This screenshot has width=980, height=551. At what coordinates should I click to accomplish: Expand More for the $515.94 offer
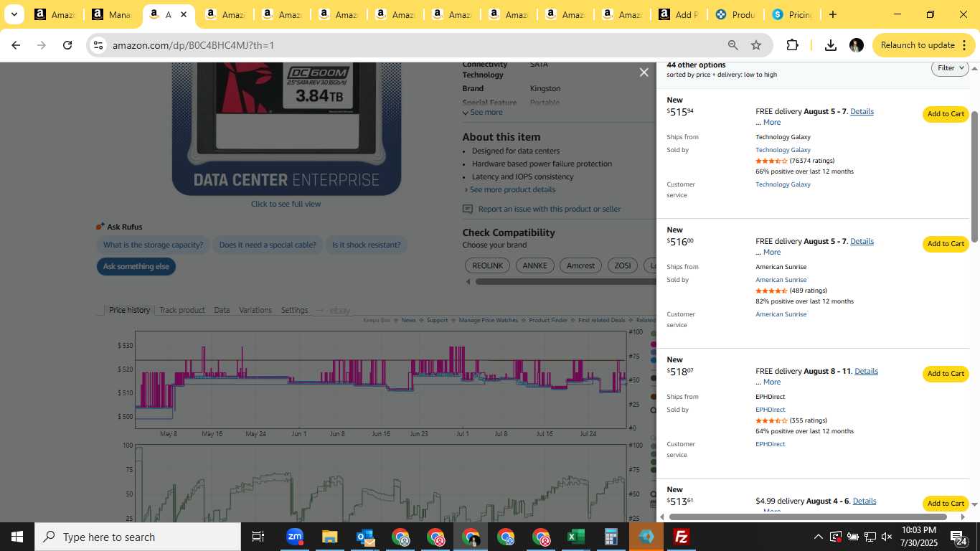coord(771,122)
